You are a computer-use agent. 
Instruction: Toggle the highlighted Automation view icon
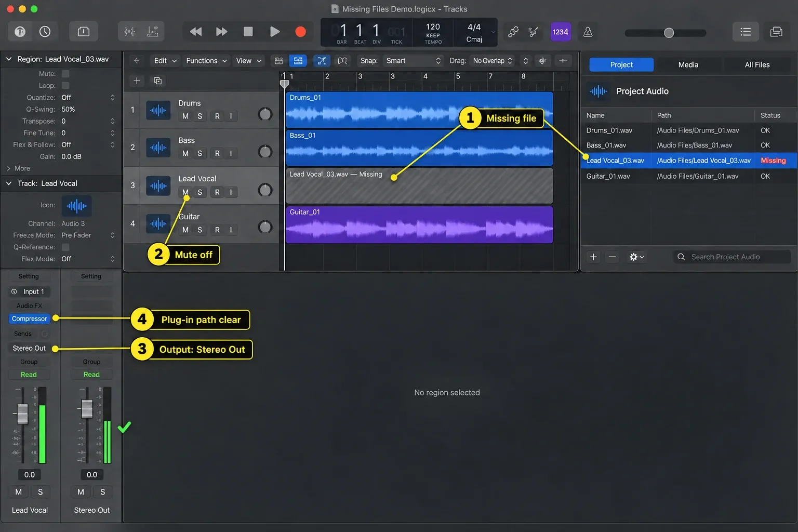pyautogui.click(x=298, y=61)
